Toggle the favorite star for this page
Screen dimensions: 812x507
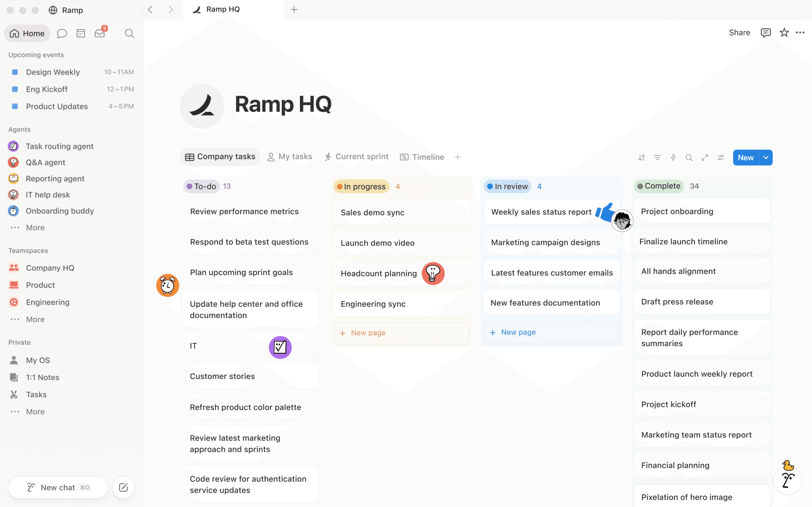coord(784,33)
